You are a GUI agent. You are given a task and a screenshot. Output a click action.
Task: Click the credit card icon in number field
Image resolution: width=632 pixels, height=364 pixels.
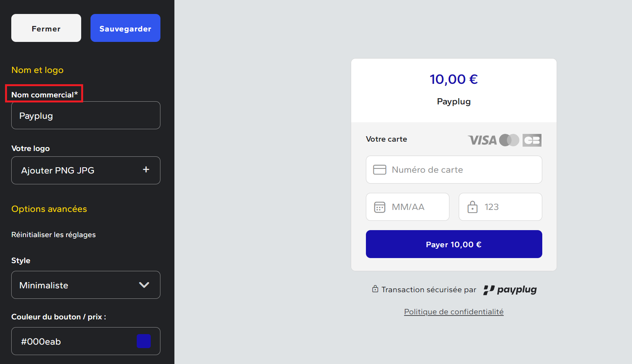coord(380,170)
